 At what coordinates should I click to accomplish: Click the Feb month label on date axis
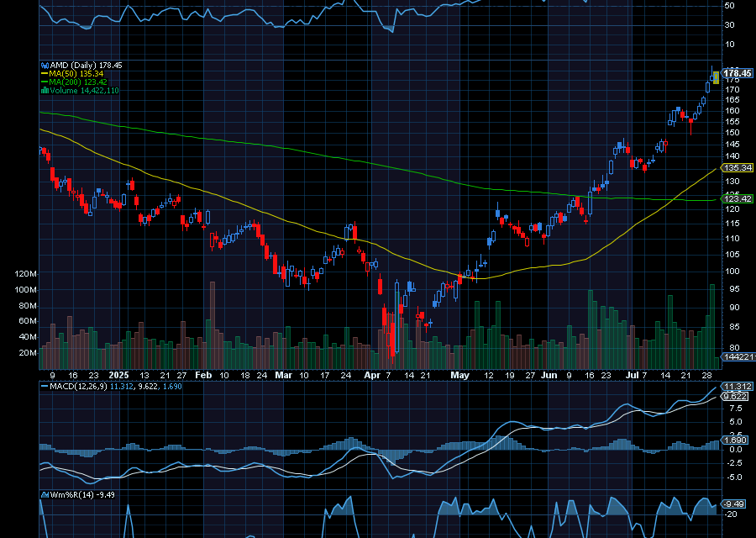(203, 376)
